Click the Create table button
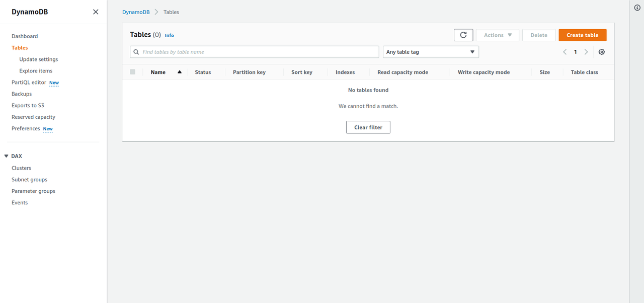Screen dimensions: 644x303 [x=582, y=35]
